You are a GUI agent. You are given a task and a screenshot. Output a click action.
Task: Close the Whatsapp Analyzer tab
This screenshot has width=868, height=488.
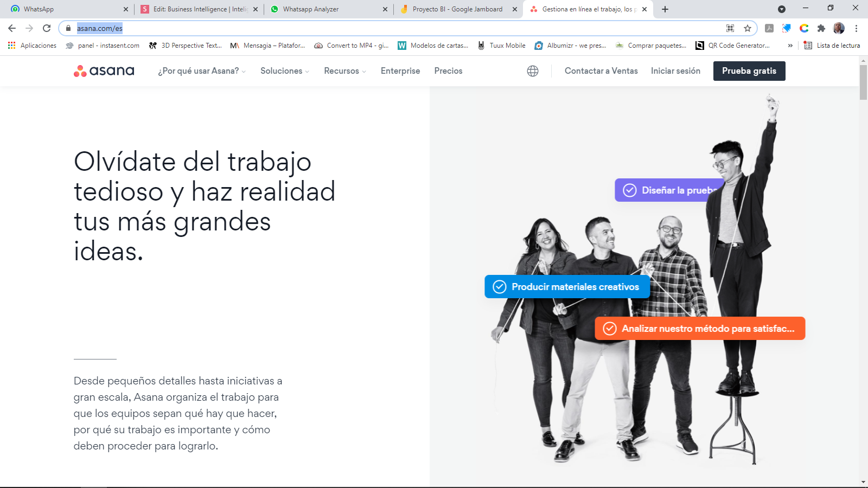385,9
